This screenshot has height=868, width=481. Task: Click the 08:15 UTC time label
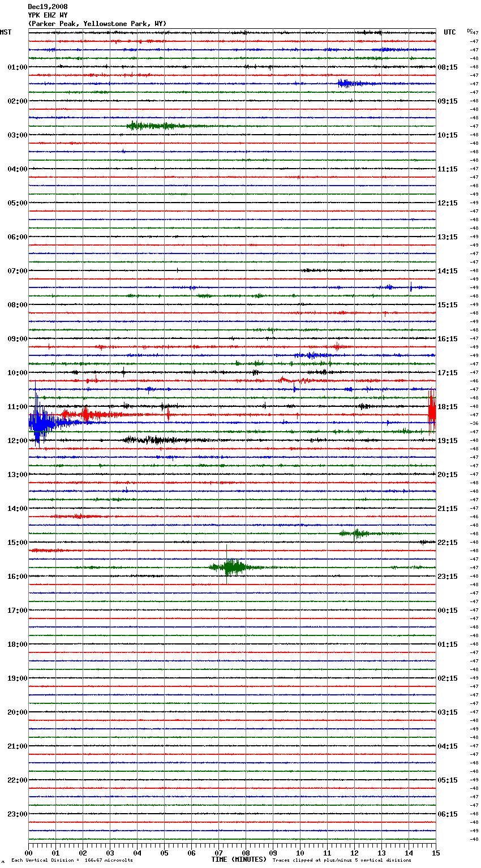[x=448, y=67]
